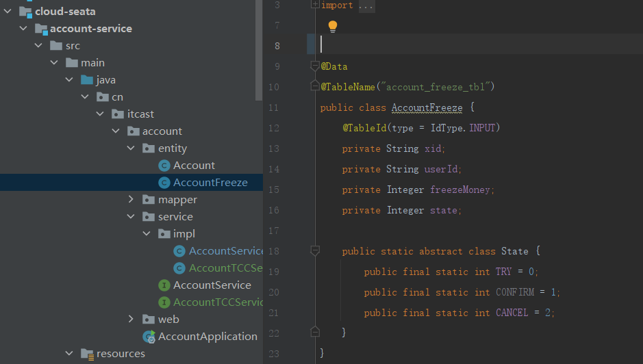
Task: Expand the web package node
Action: click(131, 319)
